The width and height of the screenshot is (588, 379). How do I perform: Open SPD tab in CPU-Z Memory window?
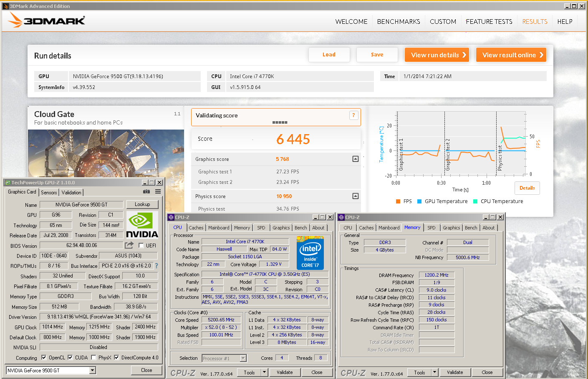(x=432, y=228)
